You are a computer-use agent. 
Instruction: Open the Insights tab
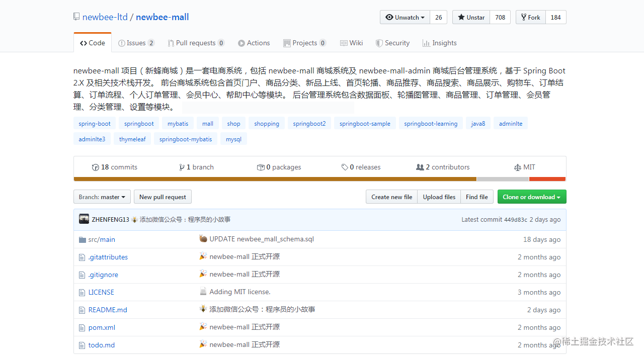(x=440, y=43)
